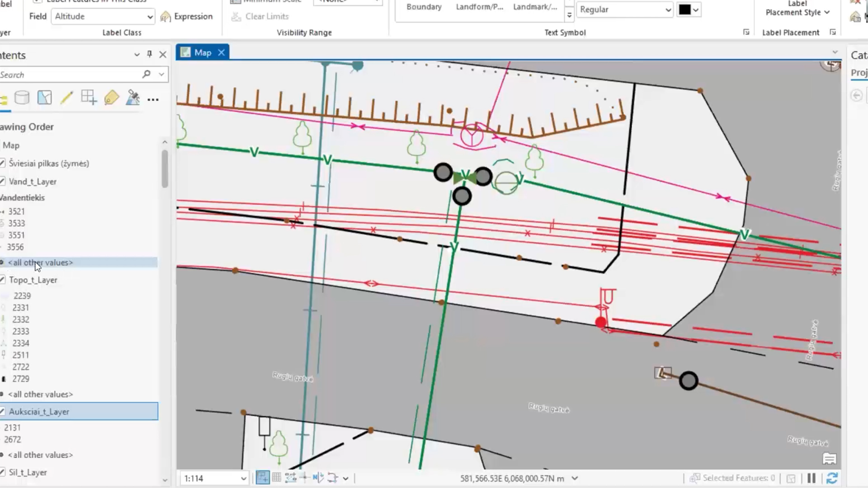Expand the map scale dropdown

[x=243, y=479]
